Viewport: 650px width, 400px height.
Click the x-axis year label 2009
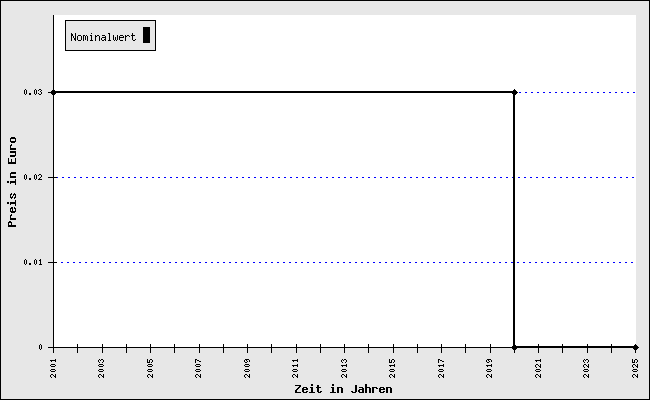click(x=247, y=368)
